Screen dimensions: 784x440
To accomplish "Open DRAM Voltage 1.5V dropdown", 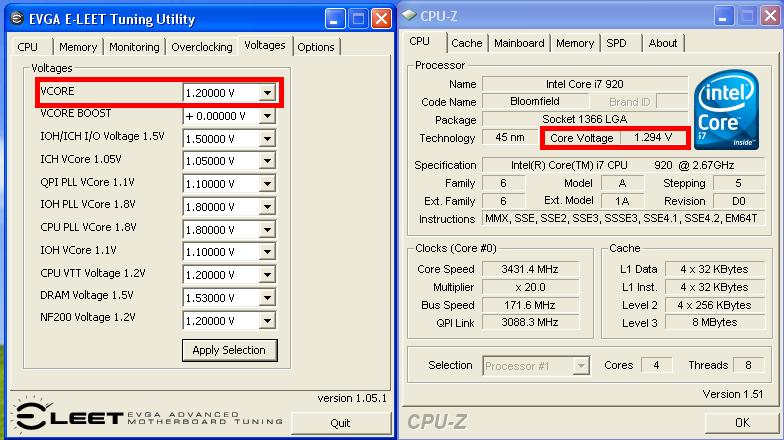I will click(x=268, y=298).
